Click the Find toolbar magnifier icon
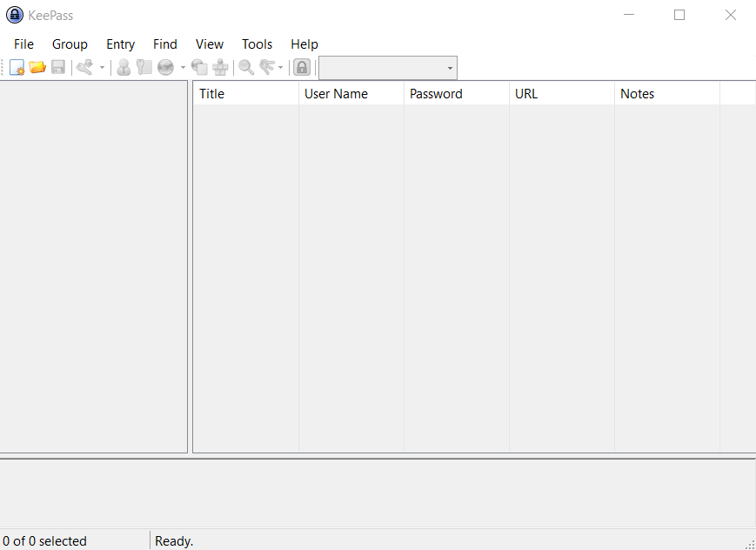The width and height of the screenshot is (756, 550). point(244,67)
